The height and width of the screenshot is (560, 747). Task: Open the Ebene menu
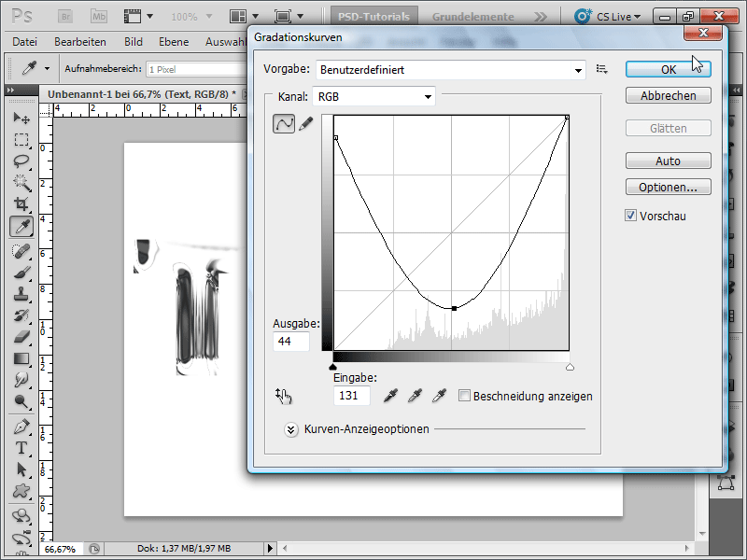tap(174, 42)
